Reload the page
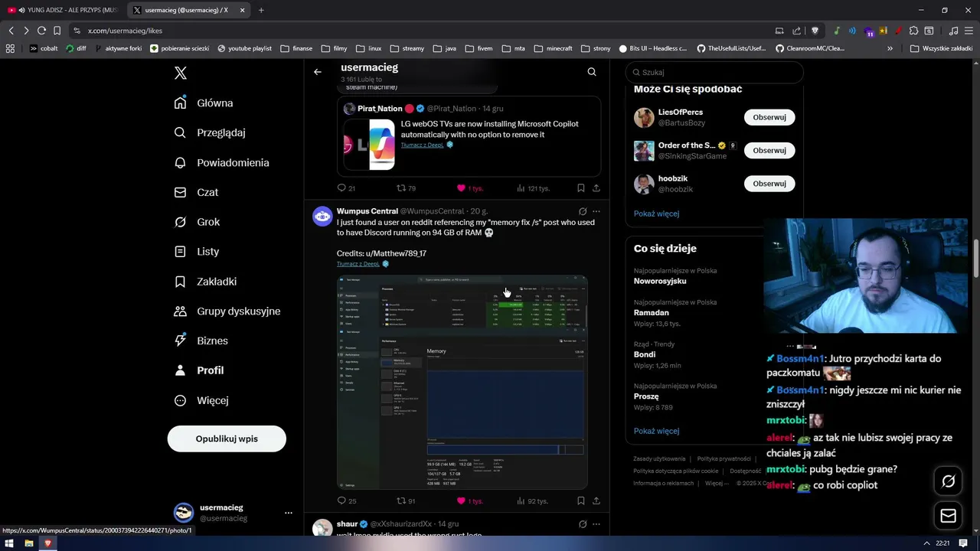The image size is (980, 551). (41, 31)
